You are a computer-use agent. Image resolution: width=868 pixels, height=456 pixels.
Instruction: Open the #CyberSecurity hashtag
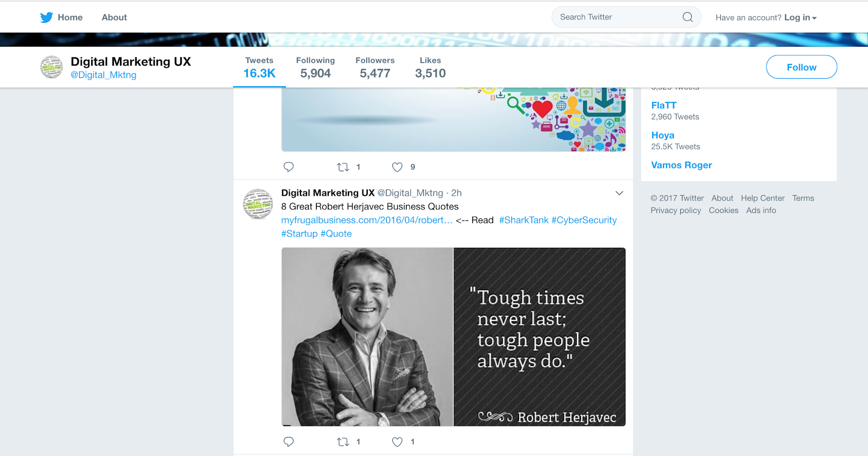click(x=584, y=220)
